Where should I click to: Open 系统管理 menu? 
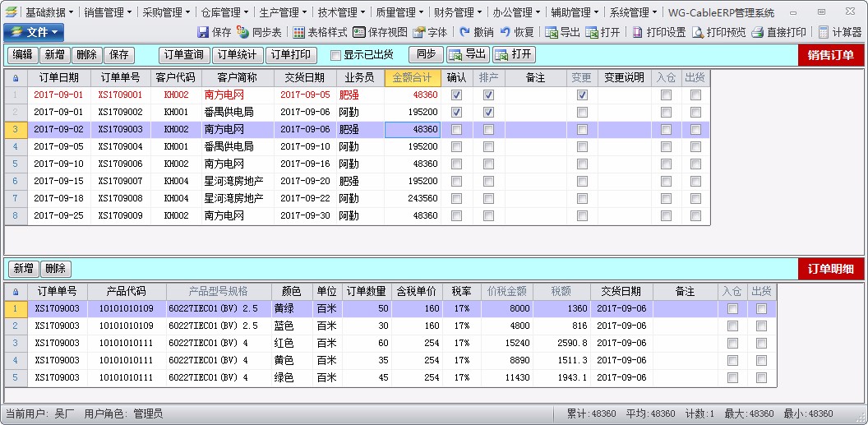click(633, 12)
